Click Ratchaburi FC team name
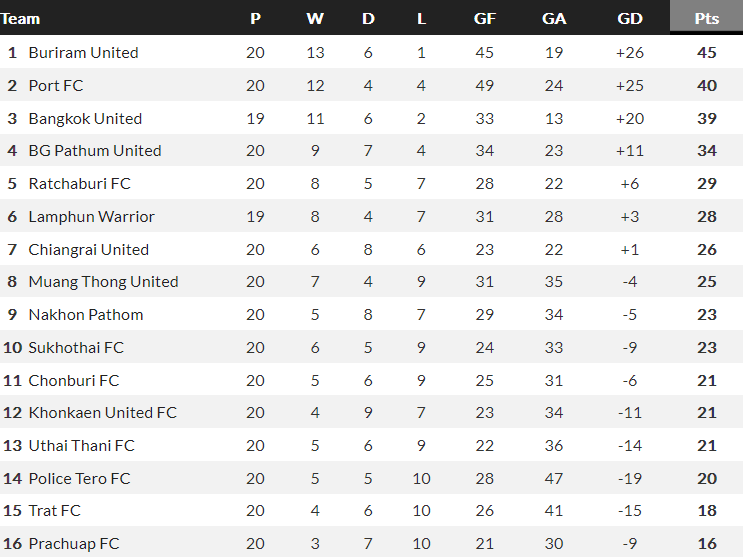The height and width of the screenshot is (557, 743). tap(79, 184)
